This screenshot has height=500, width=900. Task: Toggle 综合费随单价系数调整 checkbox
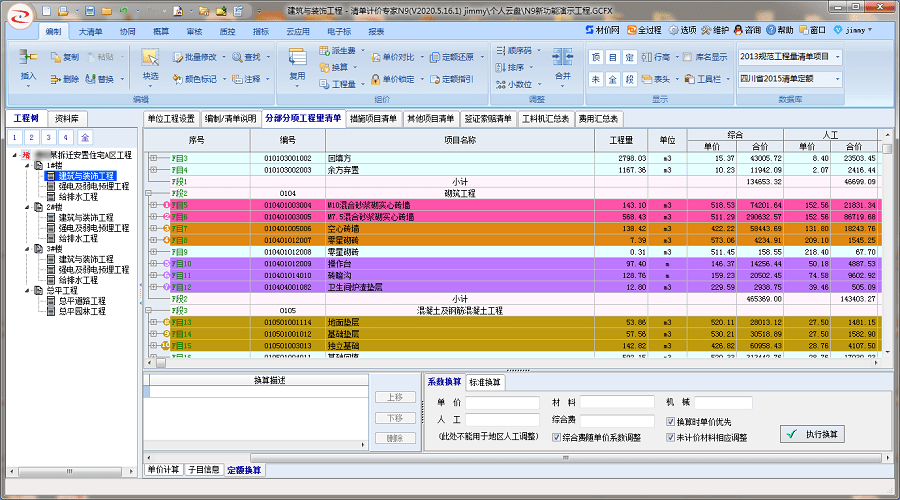[554, 437]
